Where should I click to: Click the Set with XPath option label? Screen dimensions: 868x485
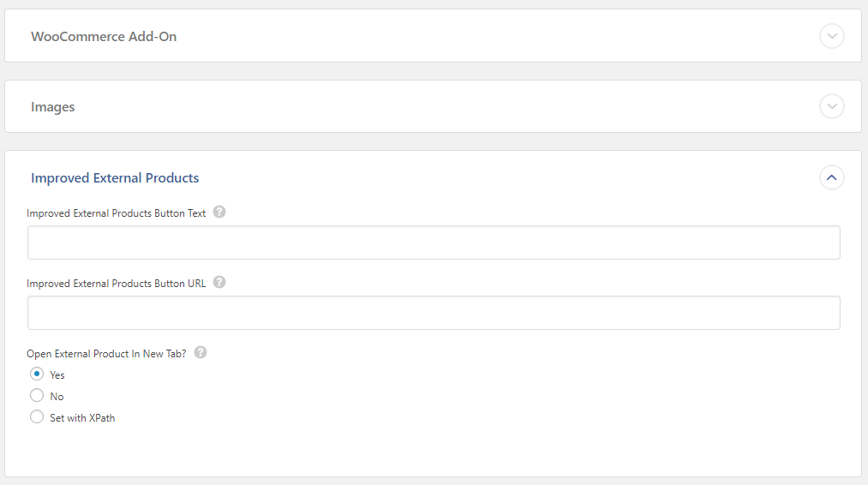[82, 418]
